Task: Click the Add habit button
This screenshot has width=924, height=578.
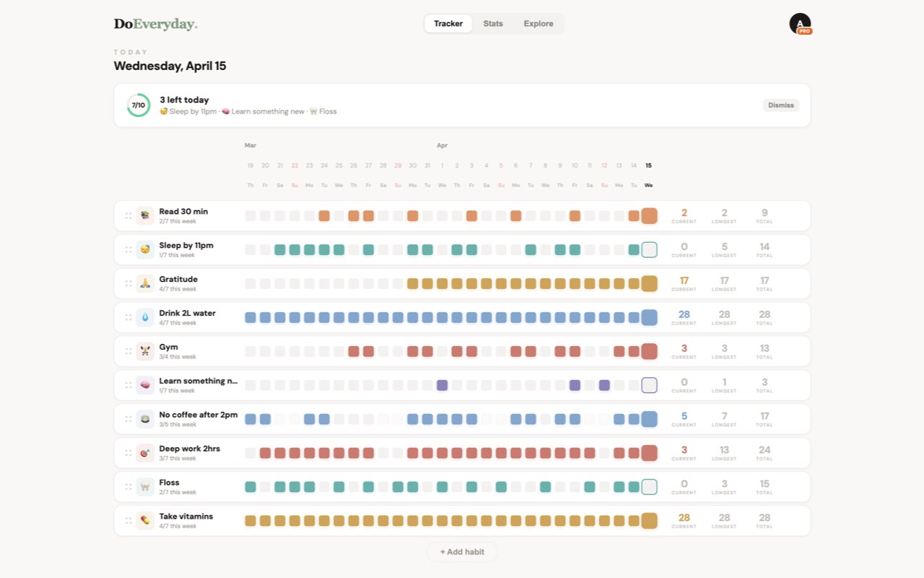Action: [x=462, y=552]
